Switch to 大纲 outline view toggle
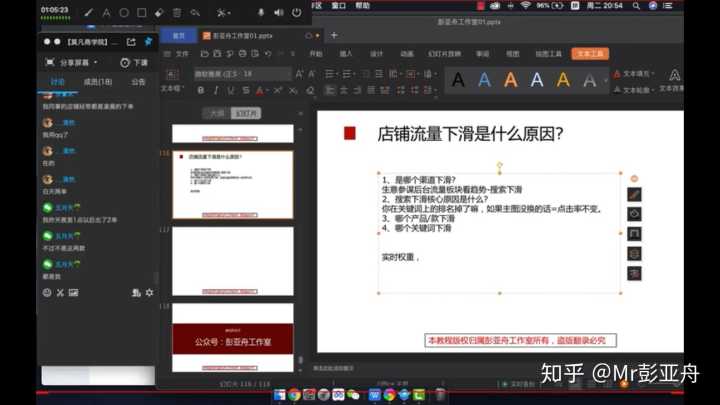 216,113
